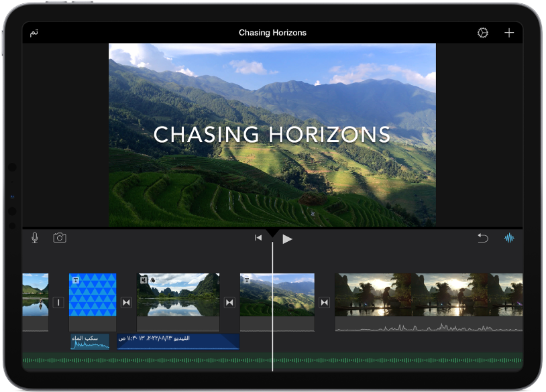The height and width of the screenshot is (392, 546).
Task: Undo the last edit
Action: click(482, 238)
